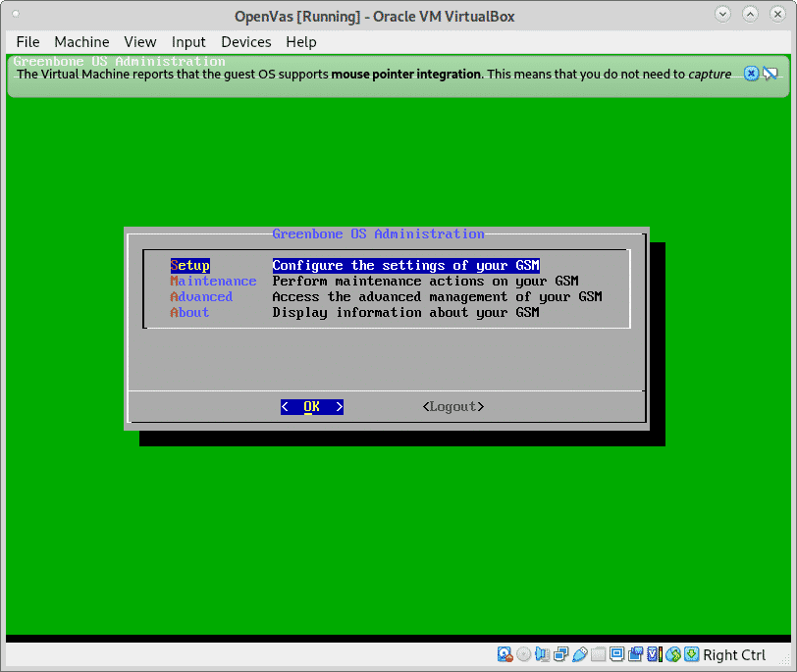Click the Logout button
Screen dimensions: 797x672
453,407
